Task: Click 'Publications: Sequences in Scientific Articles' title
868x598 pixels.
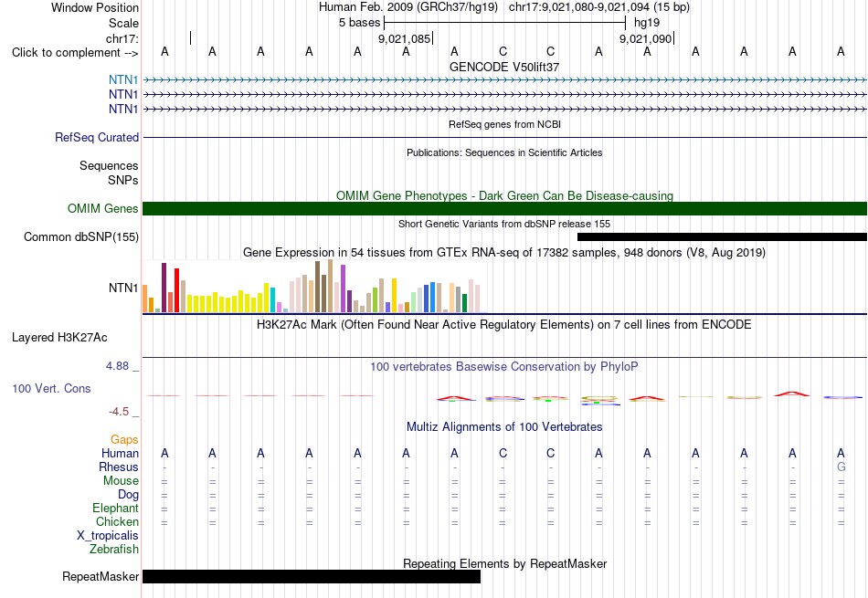Action: [x=504, y=152]
